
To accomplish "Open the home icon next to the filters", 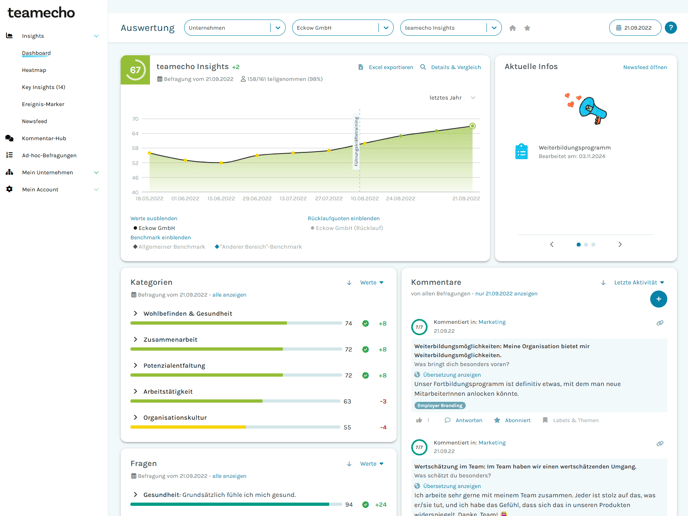I will pos(512,28).
